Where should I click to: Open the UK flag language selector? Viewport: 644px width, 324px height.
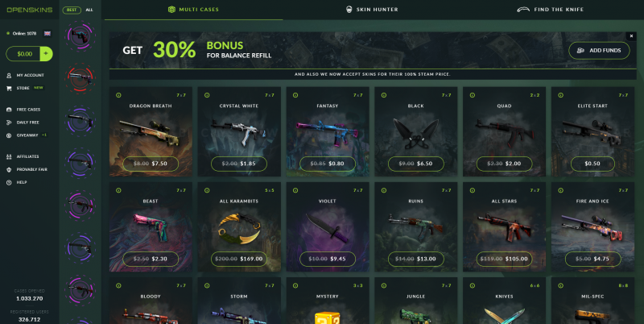tap(47, 34)
